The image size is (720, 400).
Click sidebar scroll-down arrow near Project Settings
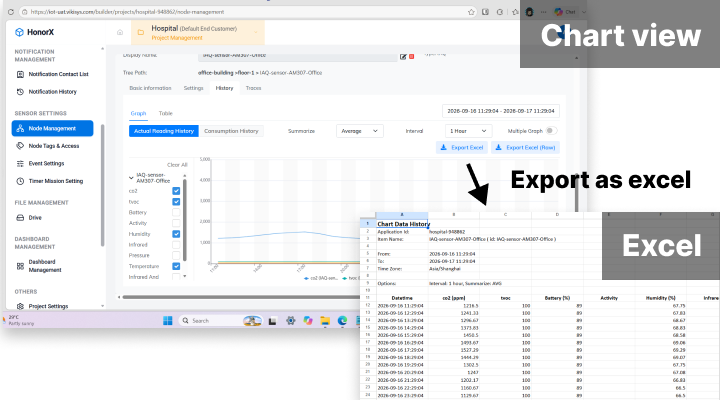[102, 306]
